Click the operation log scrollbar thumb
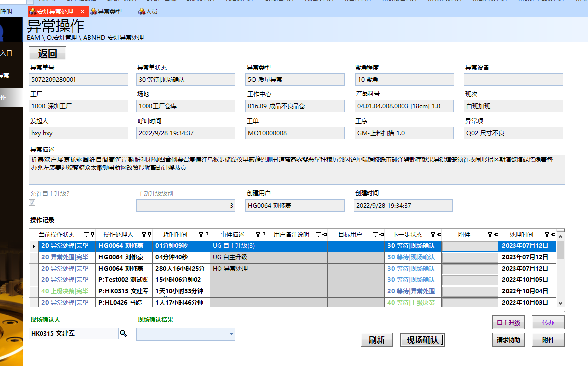The height and width of the screenshot is (366, 588). 560,250
